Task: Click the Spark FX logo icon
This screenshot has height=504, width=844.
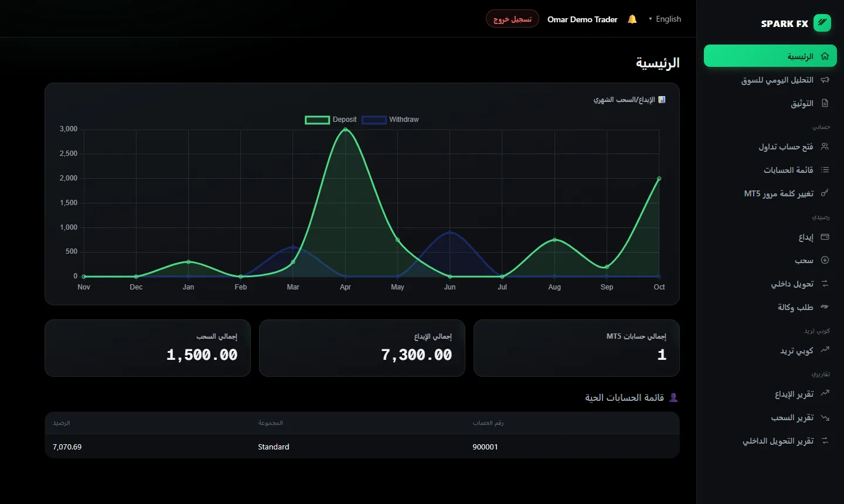Action: pos(822,23)
